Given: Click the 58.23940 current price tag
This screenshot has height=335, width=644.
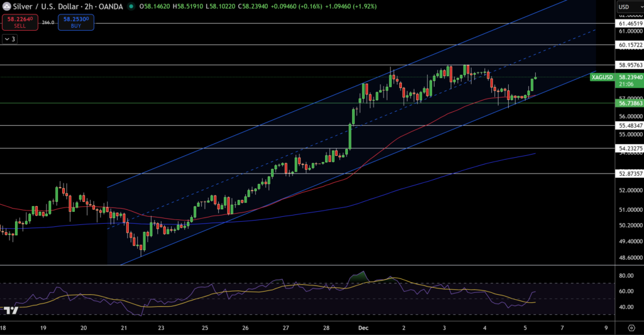Looking at the screenshot, I should [x=630, y=77].
